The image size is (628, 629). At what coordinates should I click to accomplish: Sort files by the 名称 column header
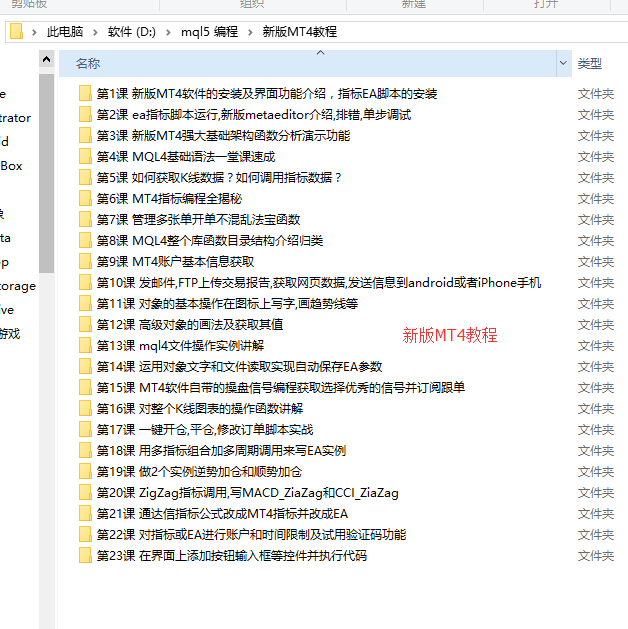point(308,63)
